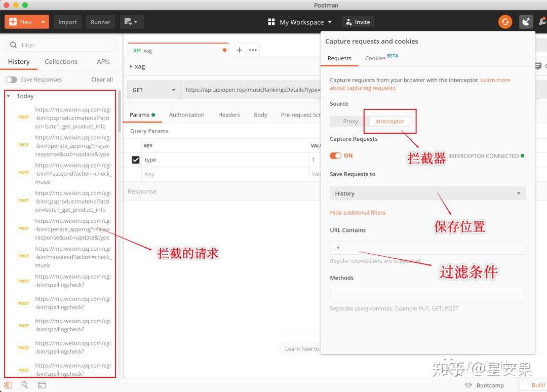Screen dimensions: 547x392
Task: Click the history sidebar scrollbar
Action: click(120, 111)
